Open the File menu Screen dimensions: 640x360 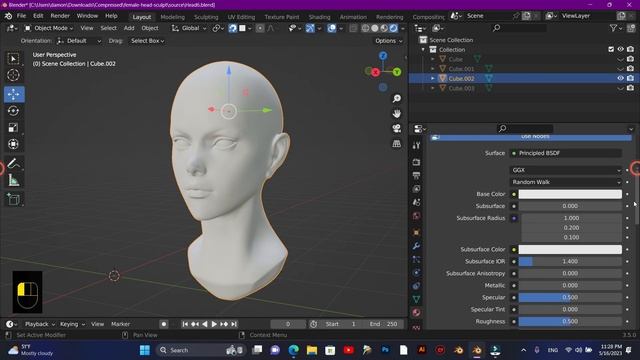click(x=21, y=16)
